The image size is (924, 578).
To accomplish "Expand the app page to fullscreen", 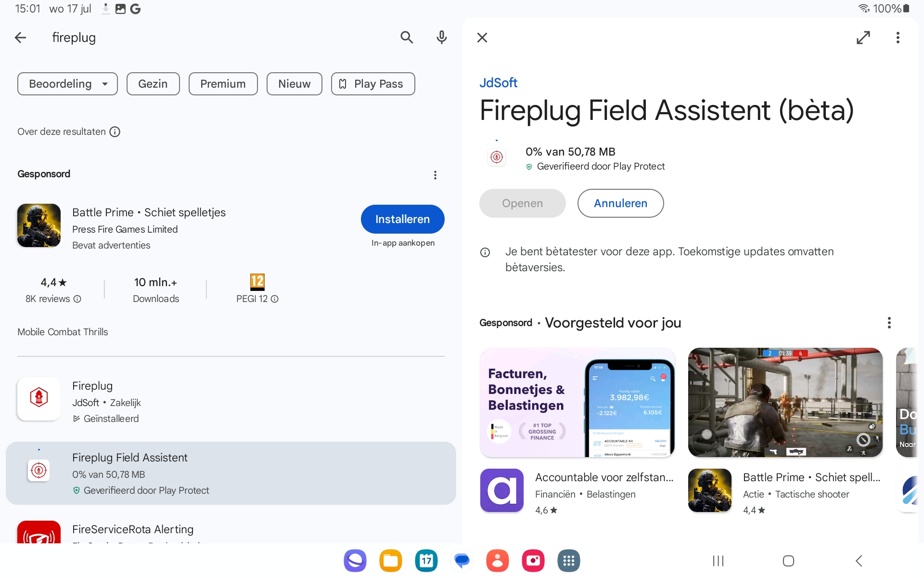I will pos(864,38).
